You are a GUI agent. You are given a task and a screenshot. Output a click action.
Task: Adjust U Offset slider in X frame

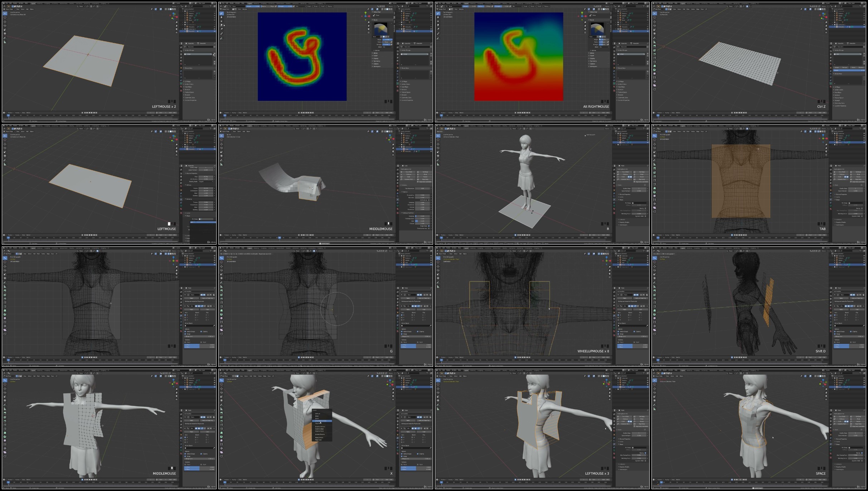click(x=416, y=467)
